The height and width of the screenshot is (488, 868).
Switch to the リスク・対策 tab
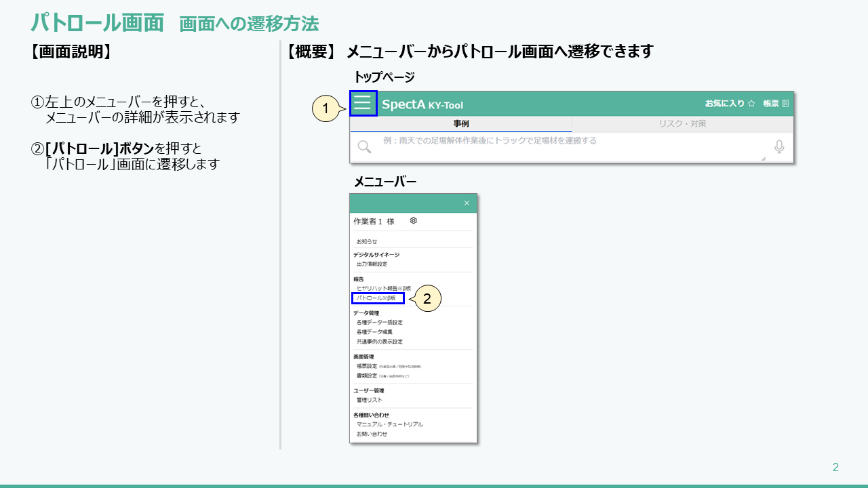682,124
